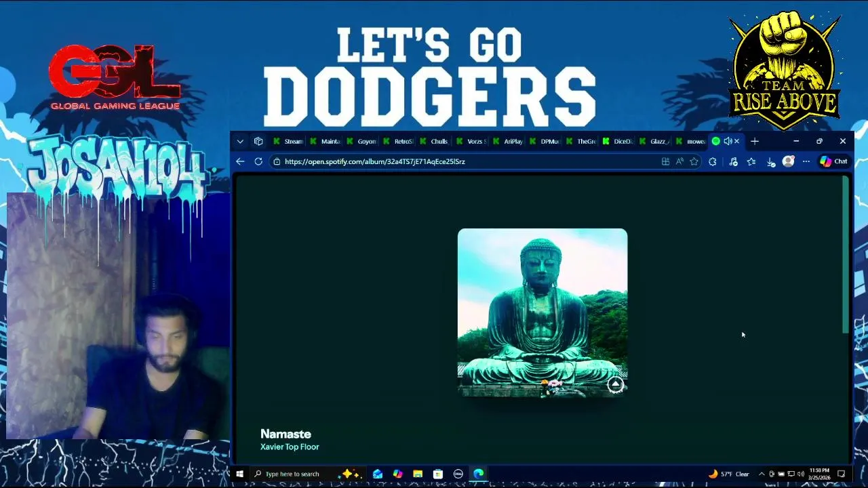Switch to the Chulls tab

coord(434,142)
